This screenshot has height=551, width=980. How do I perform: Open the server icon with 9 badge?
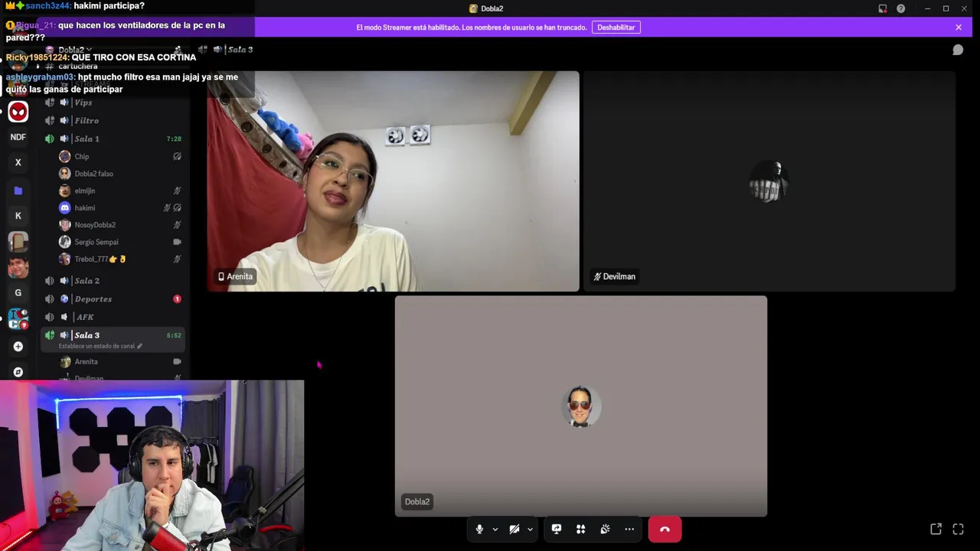[x=18, y=319]
